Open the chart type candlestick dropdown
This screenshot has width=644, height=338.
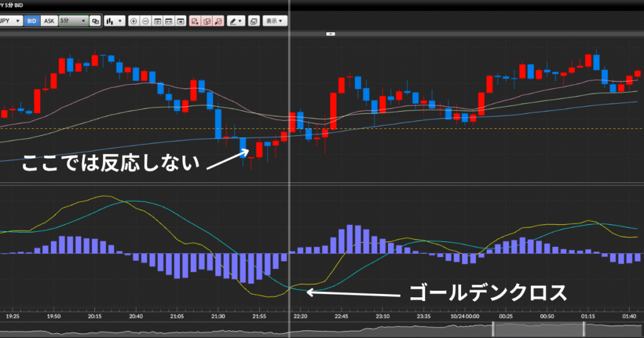(114, 21)
